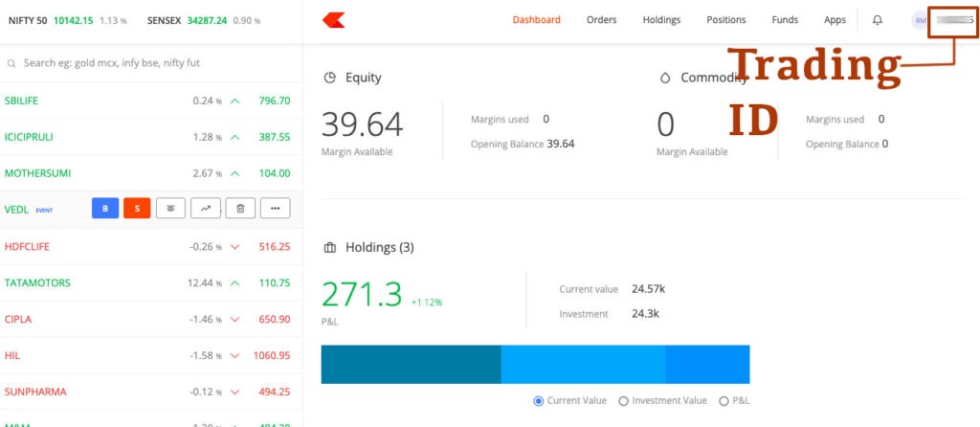
Task: Click Equity Opening Balance 39.64
Action: pos(561,144)
